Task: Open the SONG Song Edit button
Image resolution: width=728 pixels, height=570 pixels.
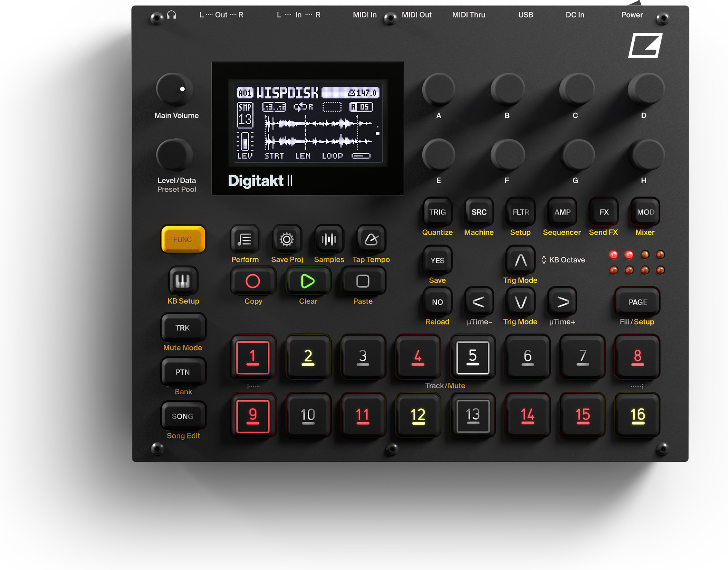Action: (183, 416)
